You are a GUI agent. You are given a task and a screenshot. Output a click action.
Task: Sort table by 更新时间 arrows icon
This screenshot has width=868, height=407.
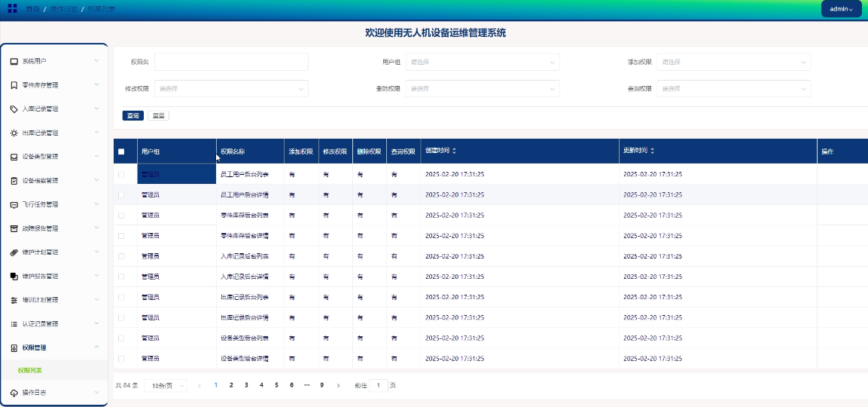point(652,151)
